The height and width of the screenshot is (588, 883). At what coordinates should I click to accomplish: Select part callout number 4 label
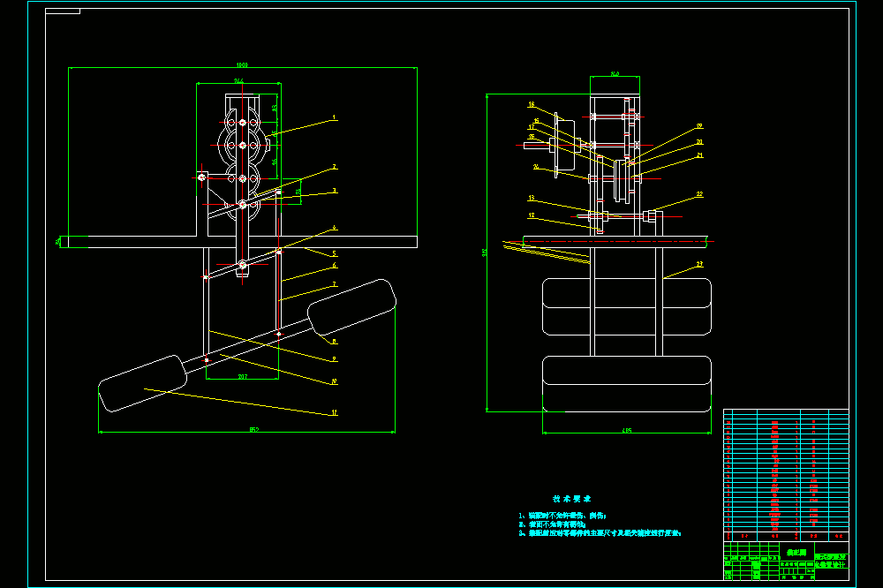pyautogui.click(x=334, y=228)
